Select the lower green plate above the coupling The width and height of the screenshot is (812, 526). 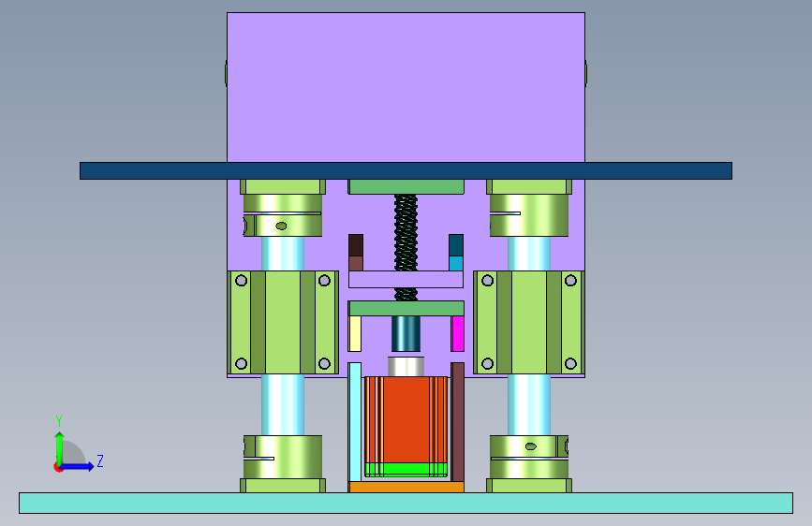pyautogui.click(x=406, y=309)
